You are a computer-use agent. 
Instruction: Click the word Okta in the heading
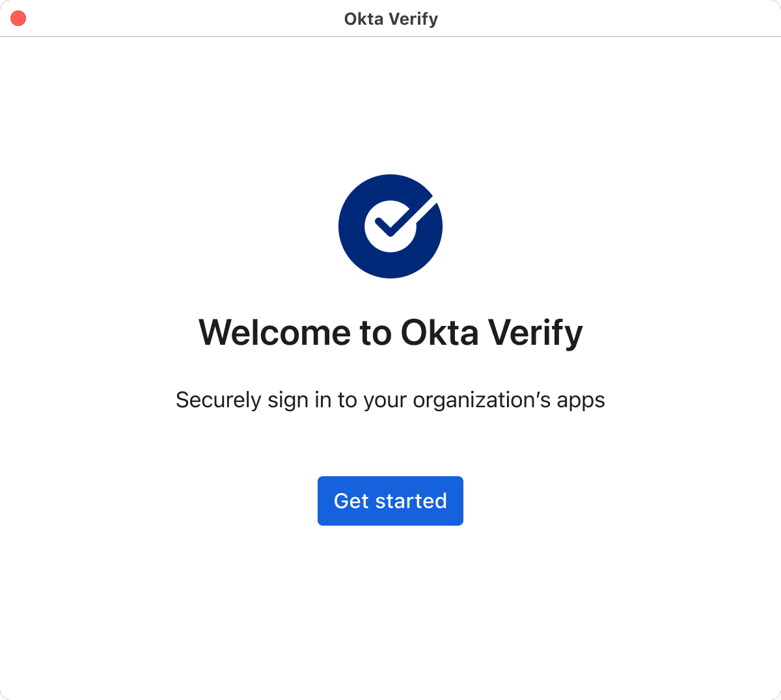click(439, 332)
